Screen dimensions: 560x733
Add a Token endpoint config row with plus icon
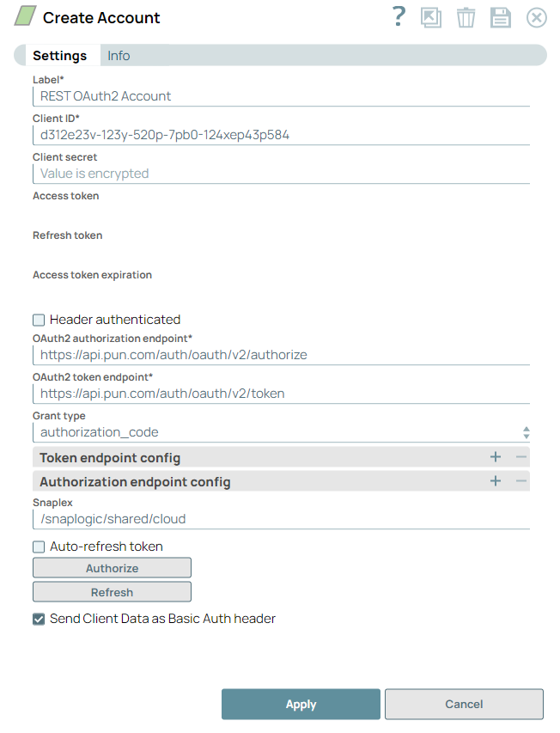click(x=496, y=457)
